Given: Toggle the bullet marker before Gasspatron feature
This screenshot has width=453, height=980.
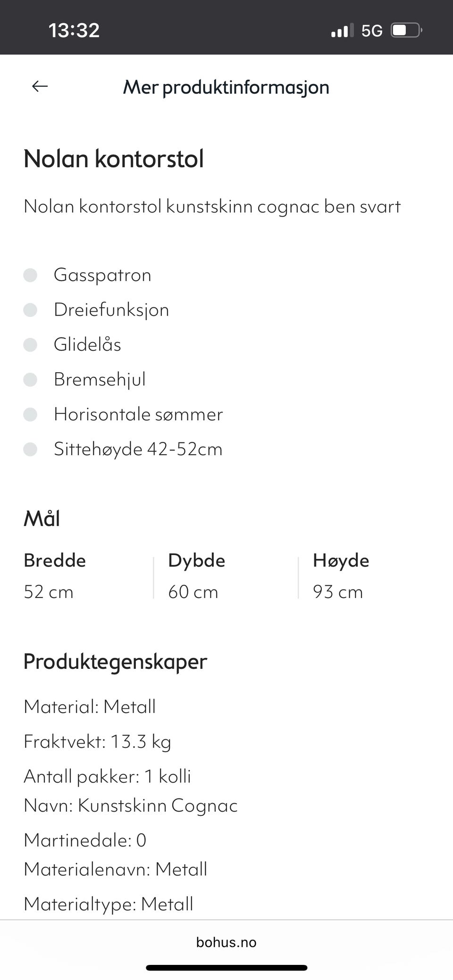Looking at the screenshot, I should coord(31,274).
